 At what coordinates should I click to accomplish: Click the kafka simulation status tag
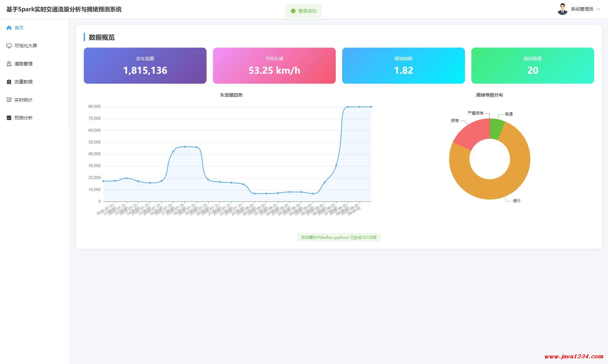tap(339, 237)
